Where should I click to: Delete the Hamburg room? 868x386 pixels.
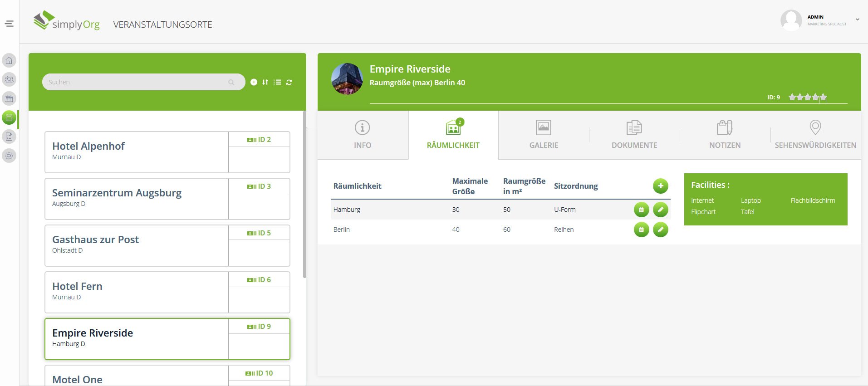(642, 210)
